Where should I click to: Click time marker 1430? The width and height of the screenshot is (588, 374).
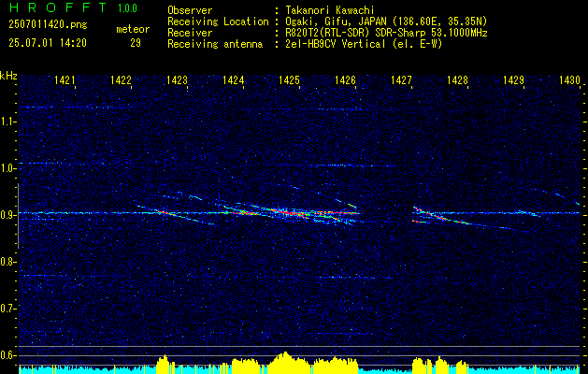point(569,79)
